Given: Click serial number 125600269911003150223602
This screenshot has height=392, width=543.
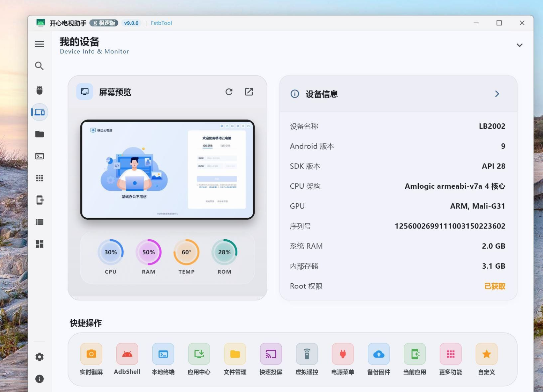Looking at the screenshot, I should 450,226.
